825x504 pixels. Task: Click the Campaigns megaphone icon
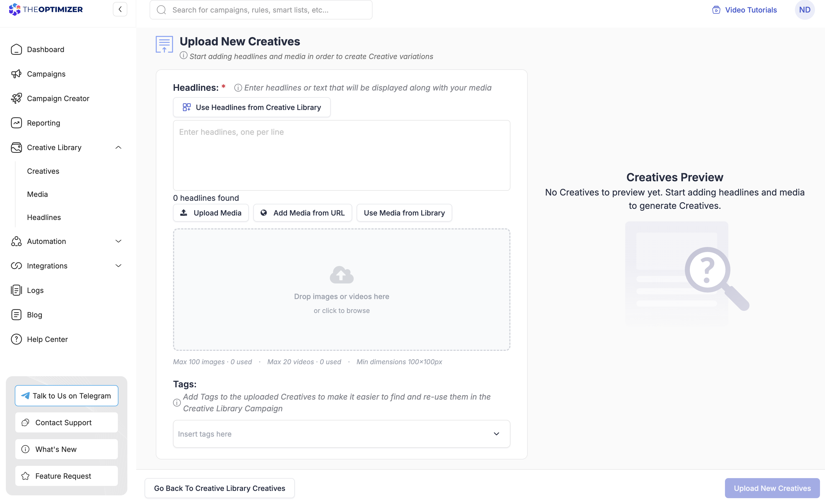click(16, 74)
